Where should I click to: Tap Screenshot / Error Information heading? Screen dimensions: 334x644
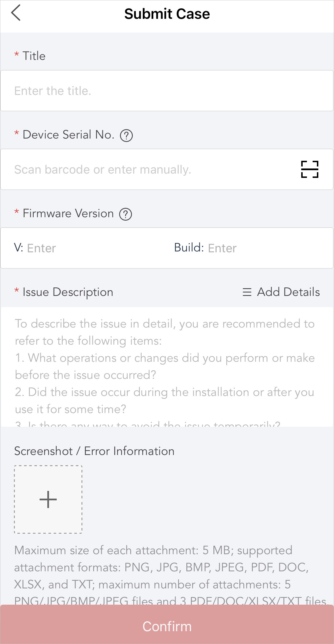point(94,451)
